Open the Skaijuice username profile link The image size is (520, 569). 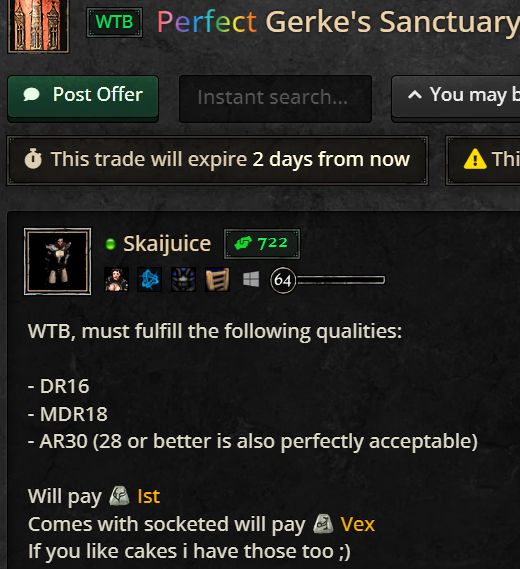[x=167, y=243]
